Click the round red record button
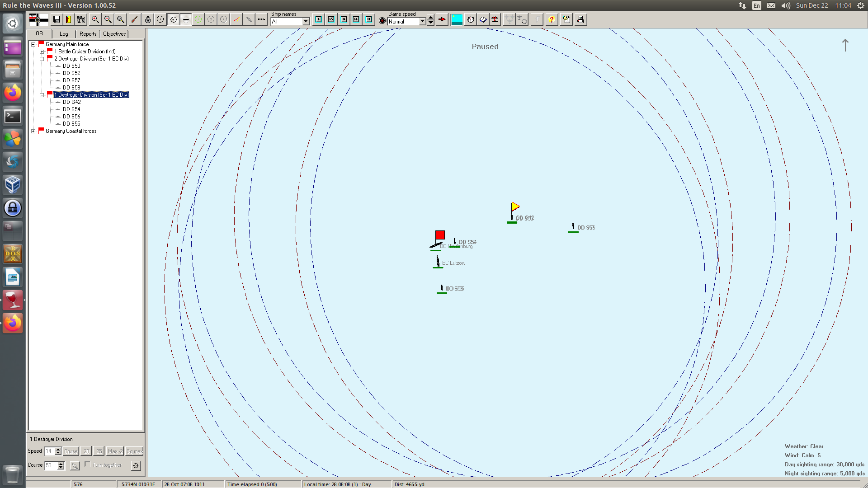The width and height of the screenshot is (868, 488). click(382, 21)
